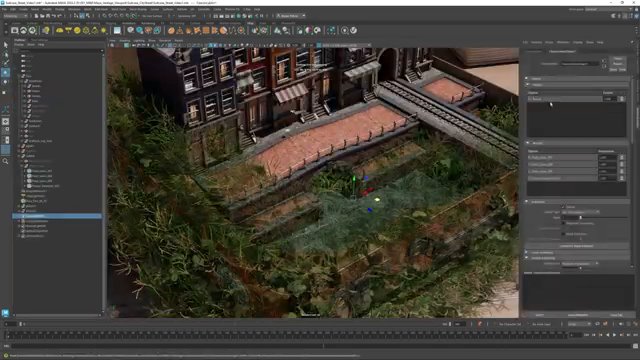Click the first orange sphere icon on shelf

[x=171, y=30]
